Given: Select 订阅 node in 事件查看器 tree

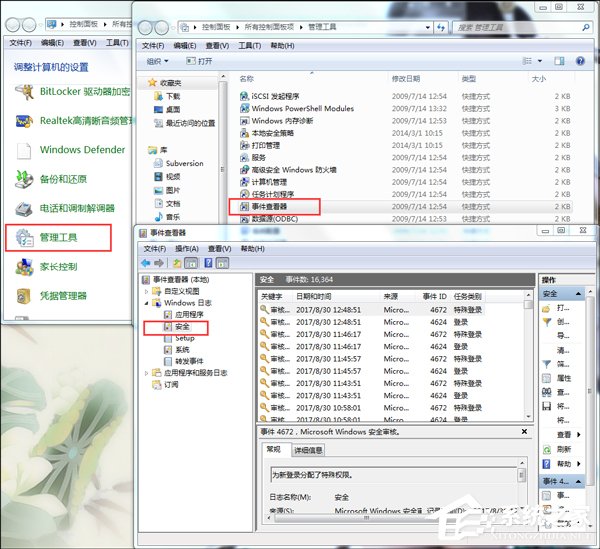Looking at the screenshot, I should pos(165,384).
